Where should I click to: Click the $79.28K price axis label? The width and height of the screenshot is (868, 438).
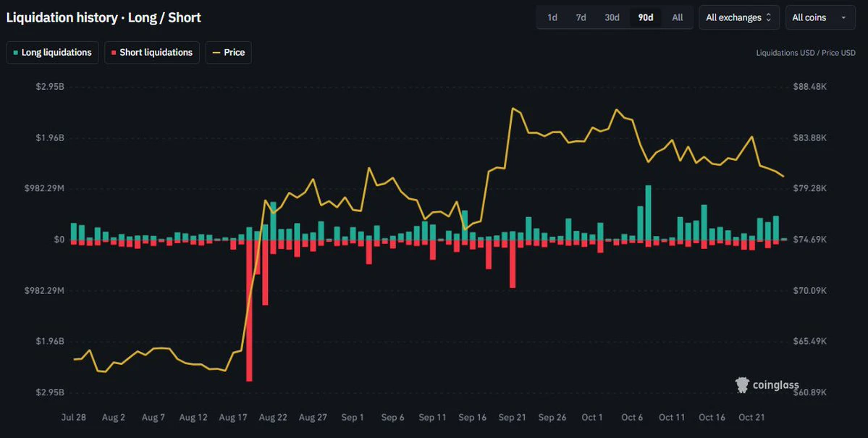click(810, 189)
